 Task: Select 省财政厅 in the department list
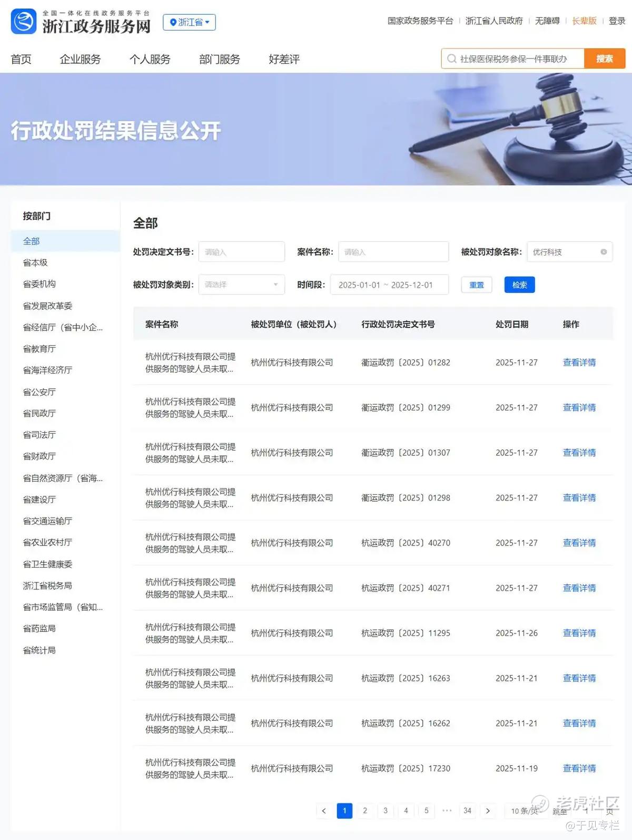(x=39, y=456)
